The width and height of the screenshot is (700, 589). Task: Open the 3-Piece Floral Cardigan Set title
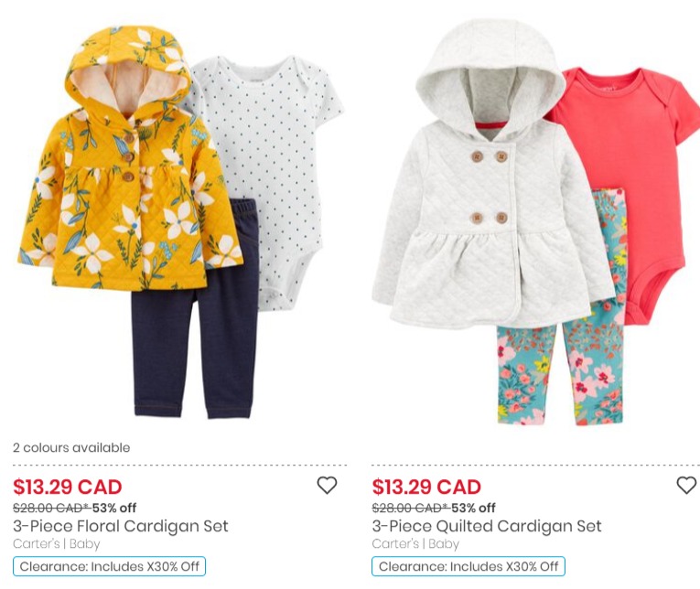(121, 526)
